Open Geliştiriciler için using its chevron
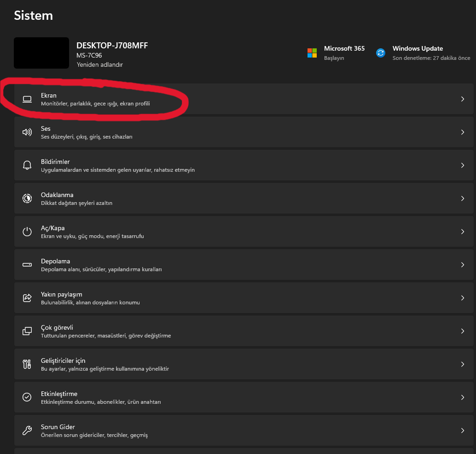This screenshot has height=454, width=476. [x=463, y=364]
